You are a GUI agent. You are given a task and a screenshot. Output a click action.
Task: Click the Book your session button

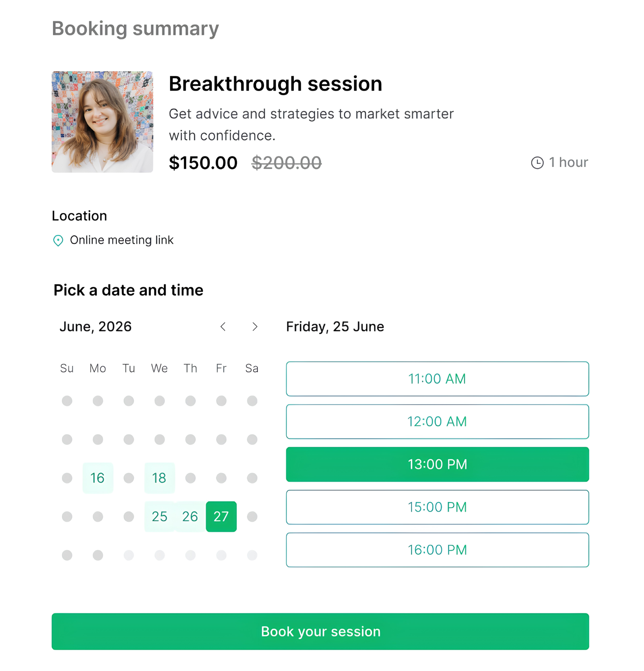click(x=320, y=632)
